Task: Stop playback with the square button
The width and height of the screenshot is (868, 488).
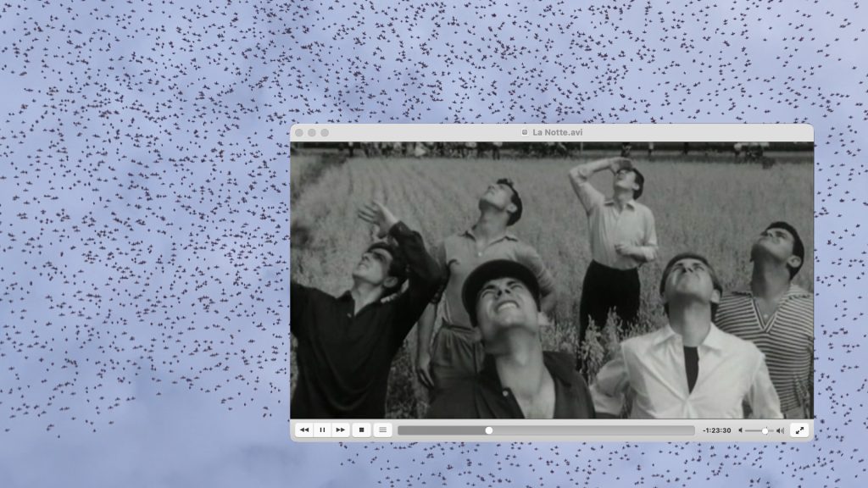Action: pos(361,430)
